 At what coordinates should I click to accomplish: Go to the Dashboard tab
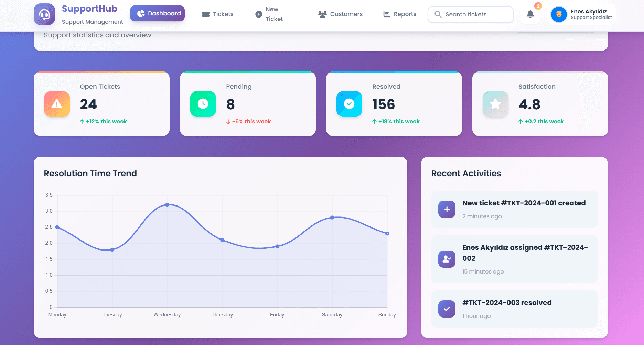pos(157,13)
